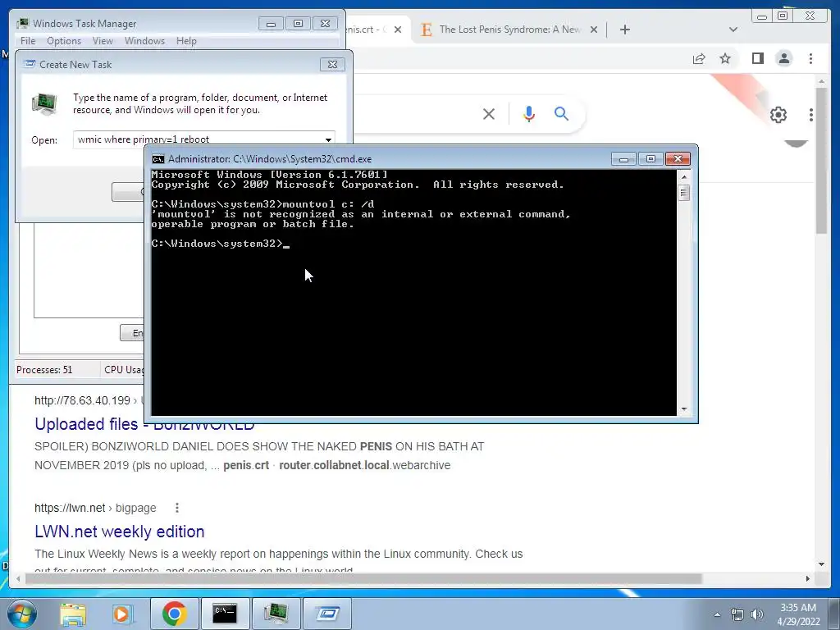
Task: Switch to Chrome in the taskbar
Action: click(174, 614)
